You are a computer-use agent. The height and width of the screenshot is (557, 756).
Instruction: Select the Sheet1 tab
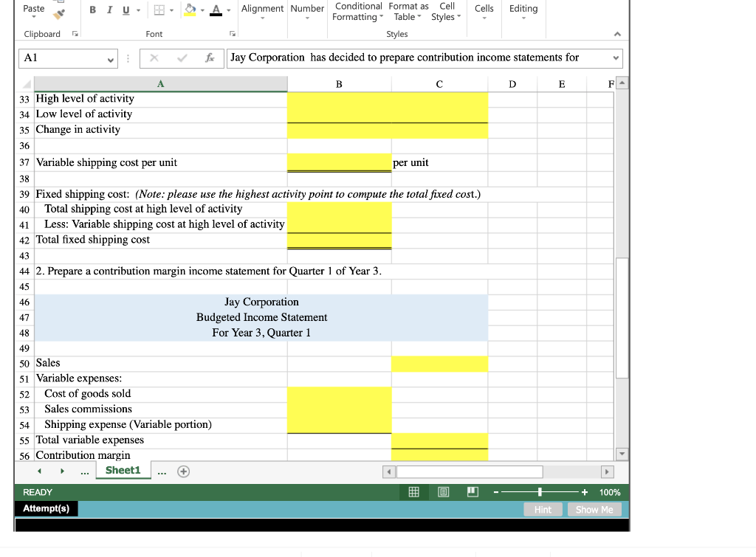coord(123,470)
